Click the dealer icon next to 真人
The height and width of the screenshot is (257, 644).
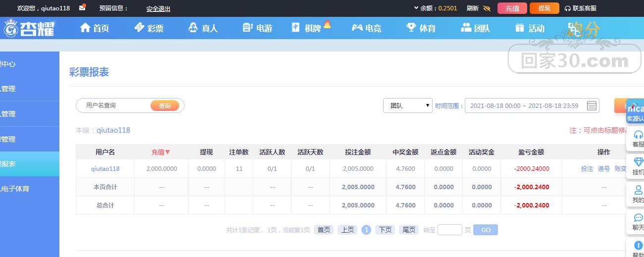193,28
